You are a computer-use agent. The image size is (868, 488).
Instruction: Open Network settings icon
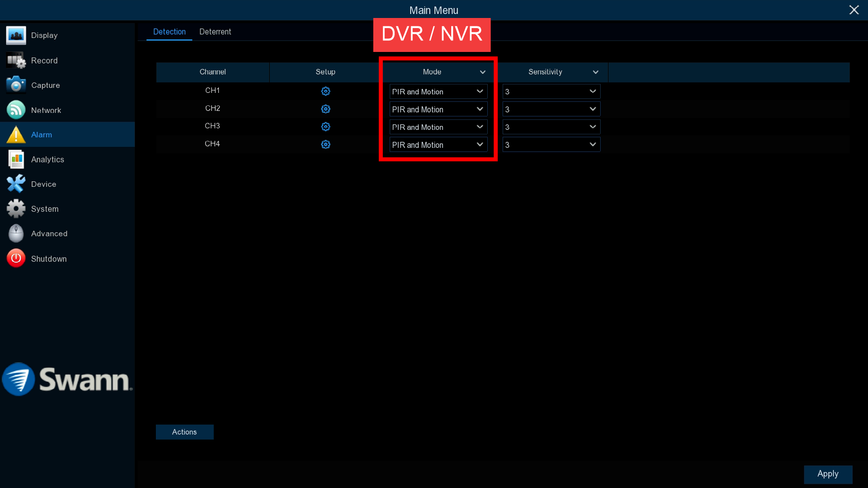(x=16, y=110)
